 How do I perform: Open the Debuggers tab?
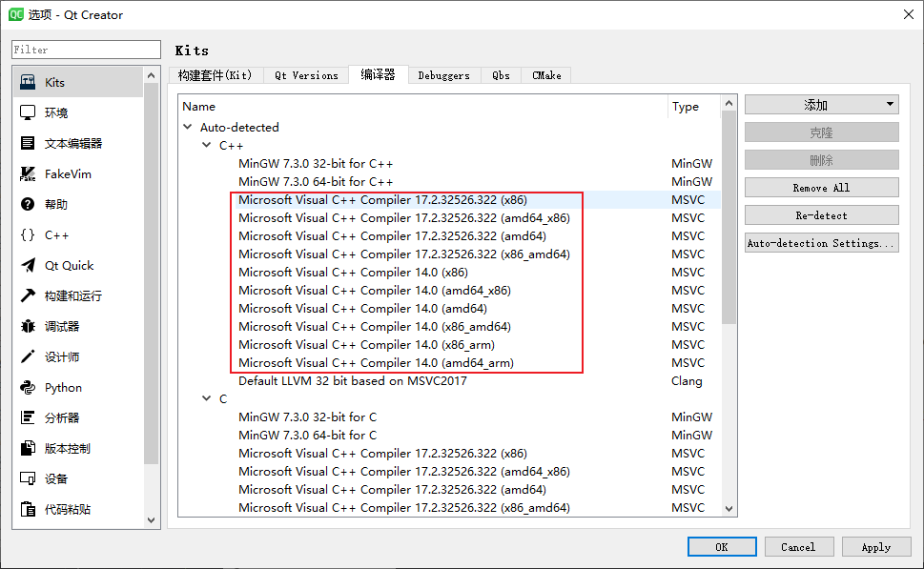pos(443,75)
